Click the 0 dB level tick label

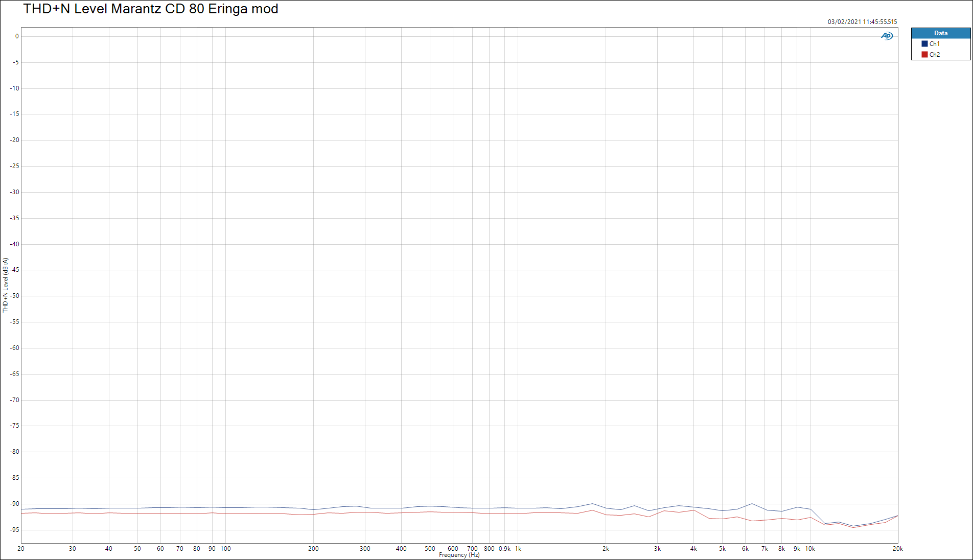point(17,36)
